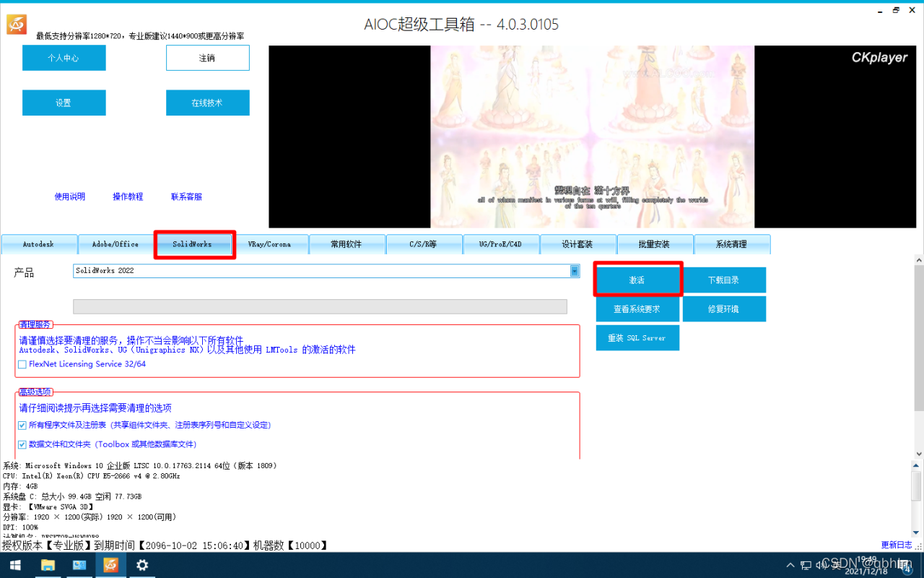Click the 高级选项 group label
Screen dimensions: 924x578
(35, 392)
